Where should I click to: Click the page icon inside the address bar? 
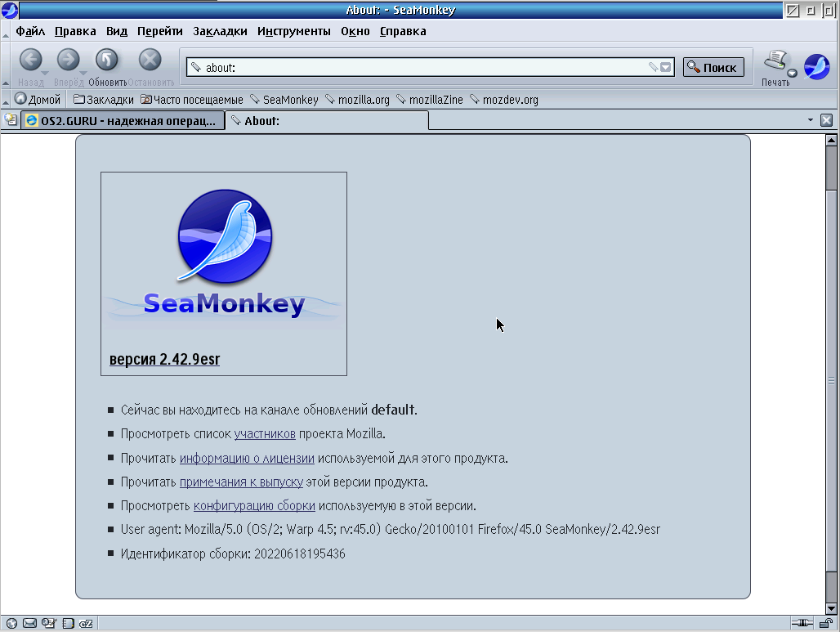[x=196, y=68]
